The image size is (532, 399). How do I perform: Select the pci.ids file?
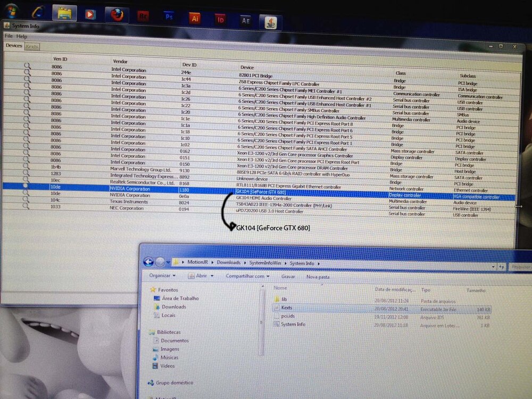[288, 315]
